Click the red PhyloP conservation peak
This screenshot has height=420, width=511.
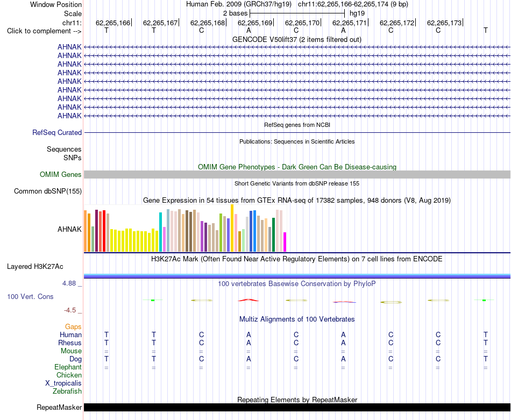(x=249, y=300)
